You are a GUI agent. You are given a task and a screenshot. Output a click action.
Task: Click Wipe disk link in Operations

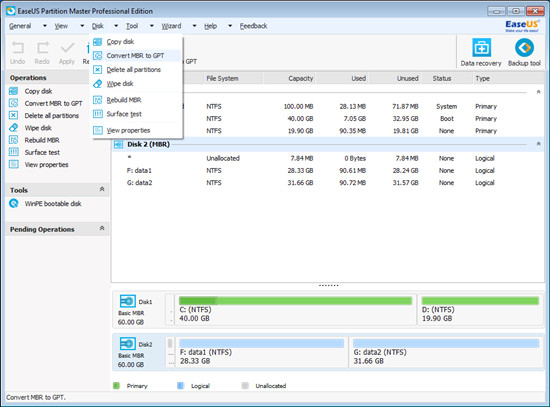pyautogui.click(x=38, y=128)
